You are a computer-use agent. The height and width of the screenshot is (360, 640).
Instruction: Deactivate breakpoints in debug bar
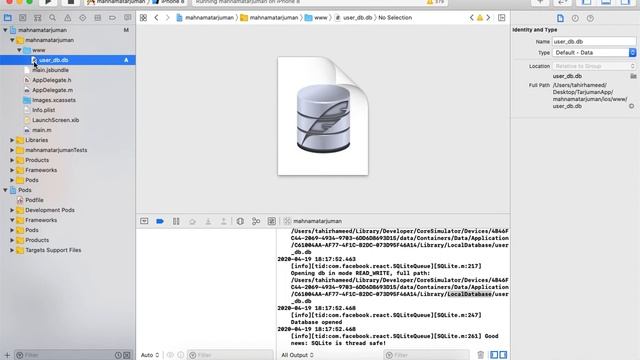[x=160, y=221]
